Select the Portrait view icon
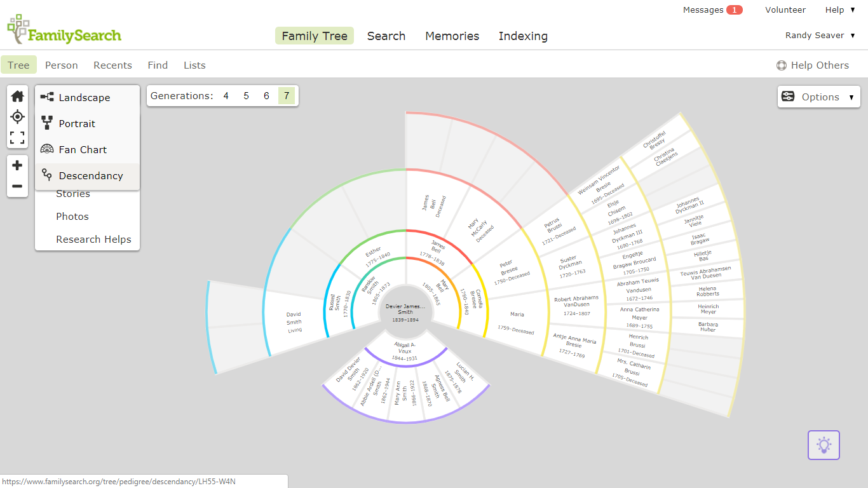 (x=46, y=123)
